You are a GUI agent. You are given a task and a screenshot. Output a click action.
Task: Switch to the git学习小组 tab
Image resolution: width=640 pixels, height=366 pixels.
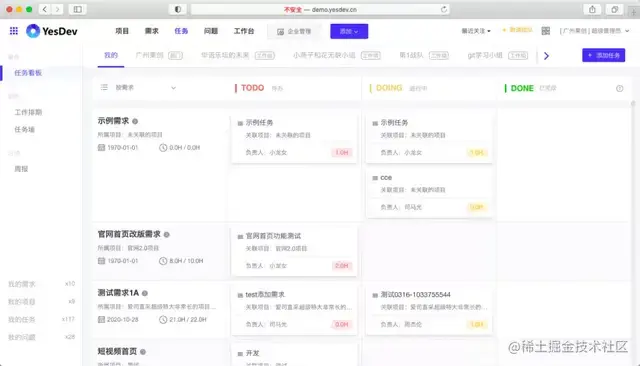click(498, 55)
